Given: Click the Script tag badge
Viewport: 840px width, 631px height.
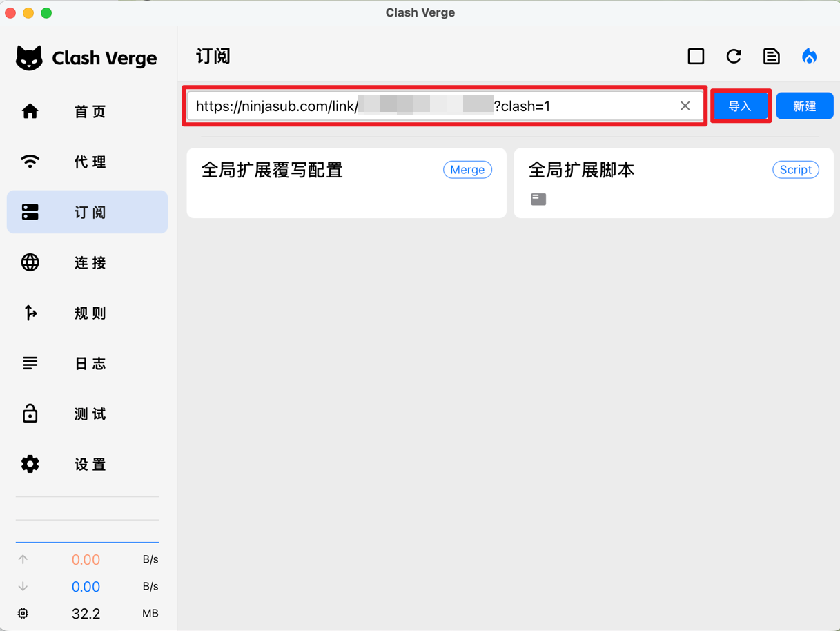Looking at the screenshot, I should [x=796, y=170].
